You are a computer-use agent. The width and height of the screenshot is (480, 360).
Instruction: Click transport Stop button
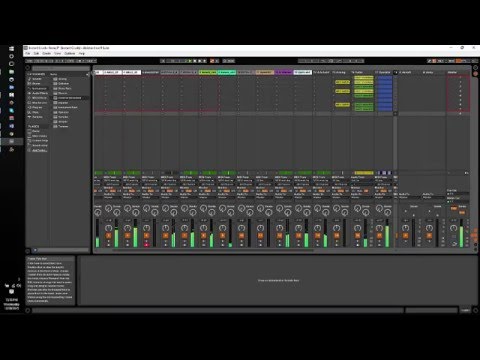195,61
